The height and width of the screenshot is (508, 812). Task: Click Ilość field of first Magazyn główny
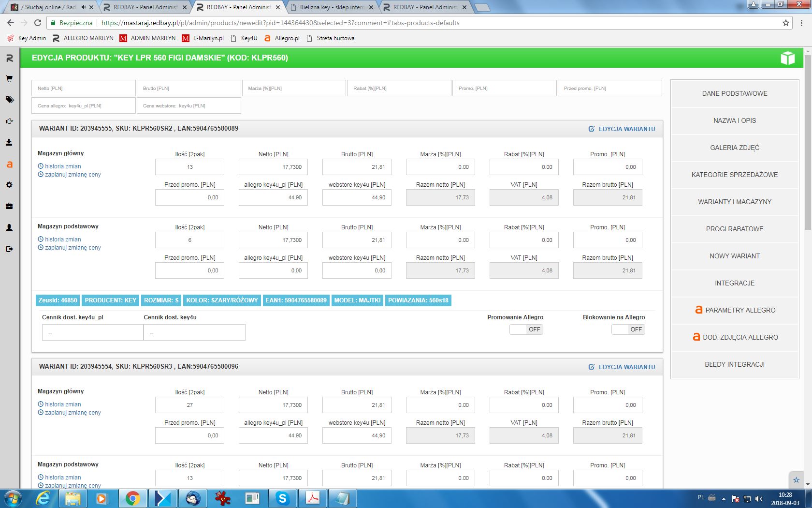[189, 167]
